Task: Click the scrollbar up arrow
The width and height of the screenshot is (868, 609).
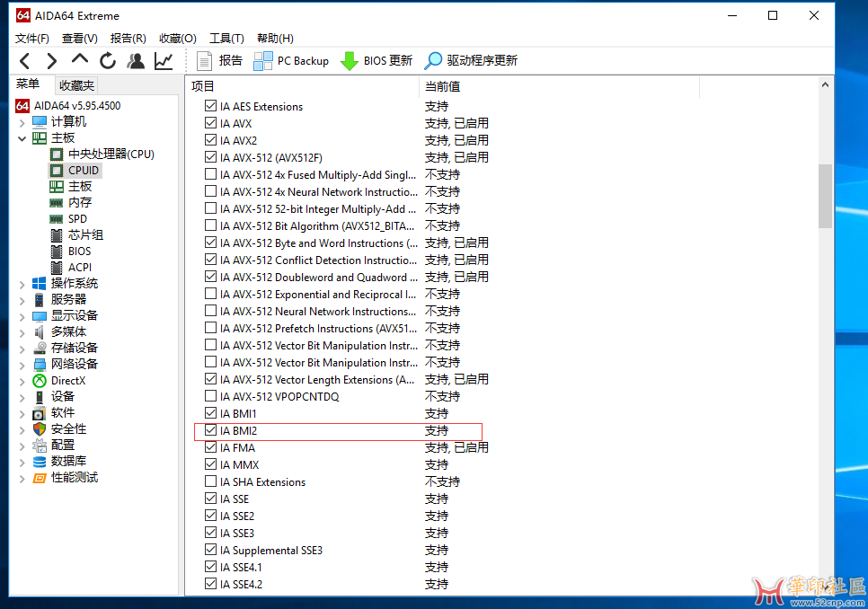Action: pos(825,84)
